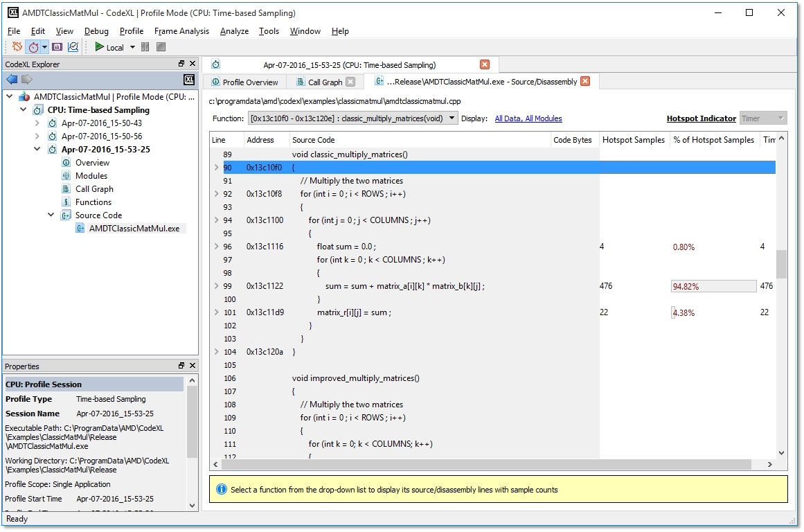Image resolution: width=804 pixels, height=532 pixels.
Task: Open Functions tree item
Action: (x=93, y=202)
